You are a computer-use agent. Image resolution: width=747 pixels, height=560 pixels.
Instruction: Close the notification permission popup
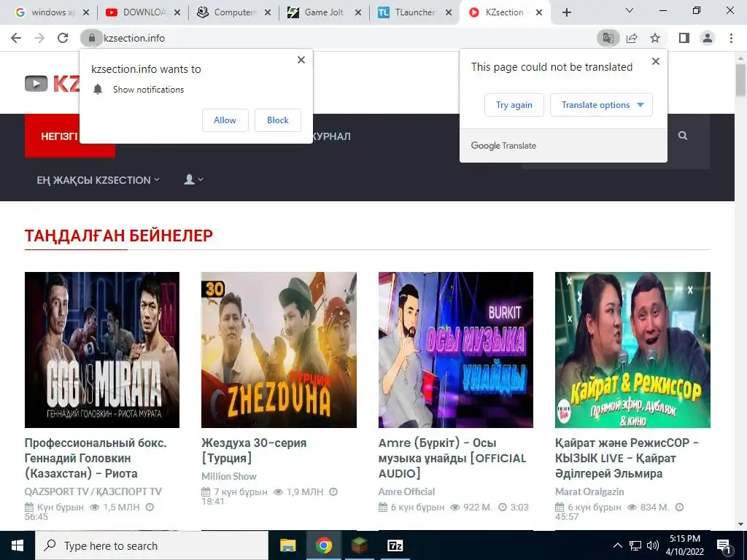click(301, 60)
